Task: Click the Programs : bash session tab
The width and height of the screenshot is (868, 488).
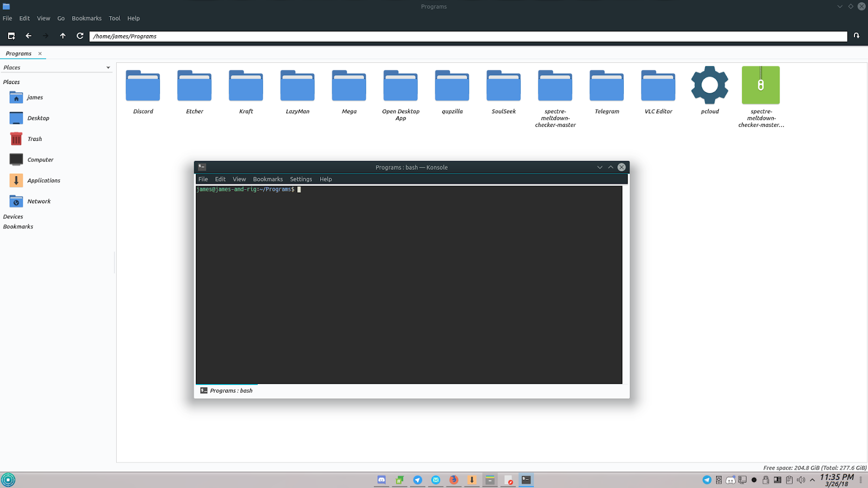Action: coord(231,390)
